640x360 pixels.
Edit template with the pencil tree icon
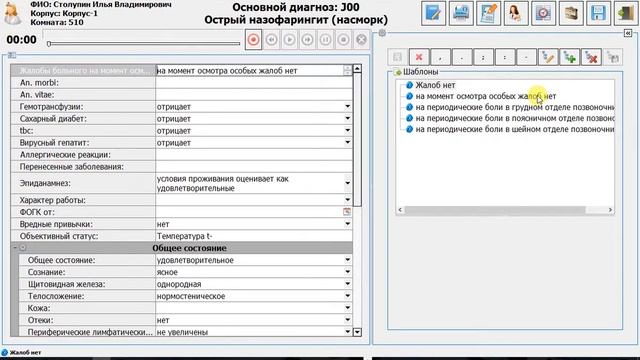548,58
